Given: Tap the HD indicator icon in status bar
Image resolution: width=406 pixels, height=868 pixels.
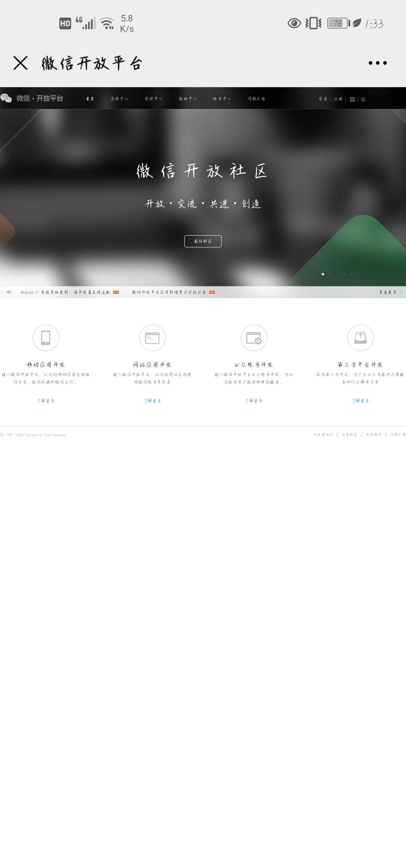Looking at the screenshot, I should click(x=65, y=24).
